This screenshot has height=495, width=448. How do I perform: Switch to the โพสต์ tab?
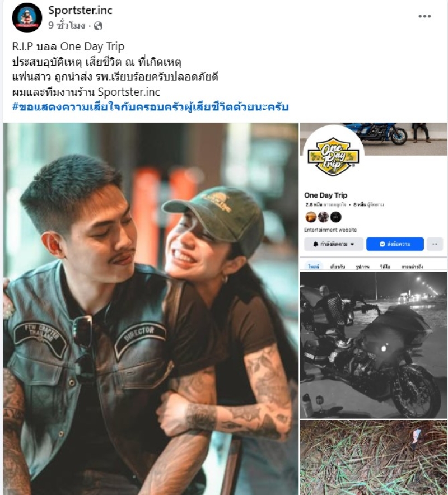click(314, 267)
